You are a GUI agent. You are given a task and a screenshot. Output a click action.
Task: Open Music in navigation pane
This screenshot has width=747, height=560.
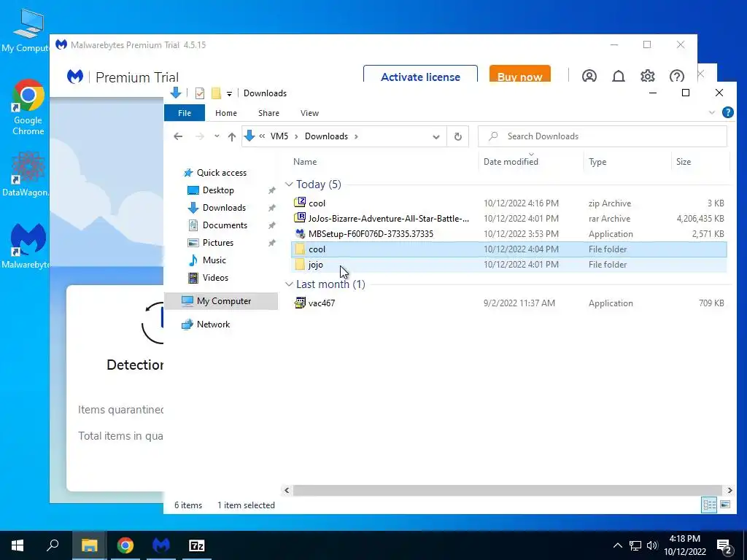pyautogui.click(x=214, y=260)
